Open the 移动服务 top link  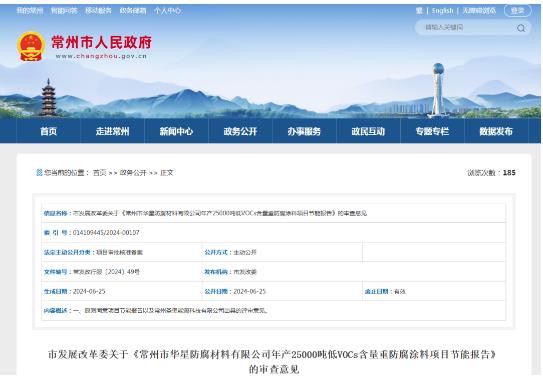pos(98,11)
